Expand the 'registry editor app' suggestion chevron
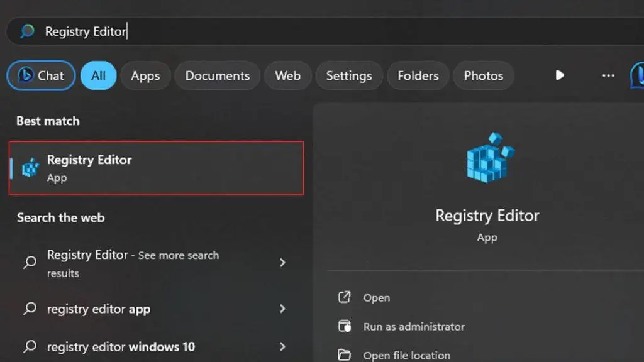Viewport: 644px width, 362px height. pyautogui.click(x=282, y=309)
